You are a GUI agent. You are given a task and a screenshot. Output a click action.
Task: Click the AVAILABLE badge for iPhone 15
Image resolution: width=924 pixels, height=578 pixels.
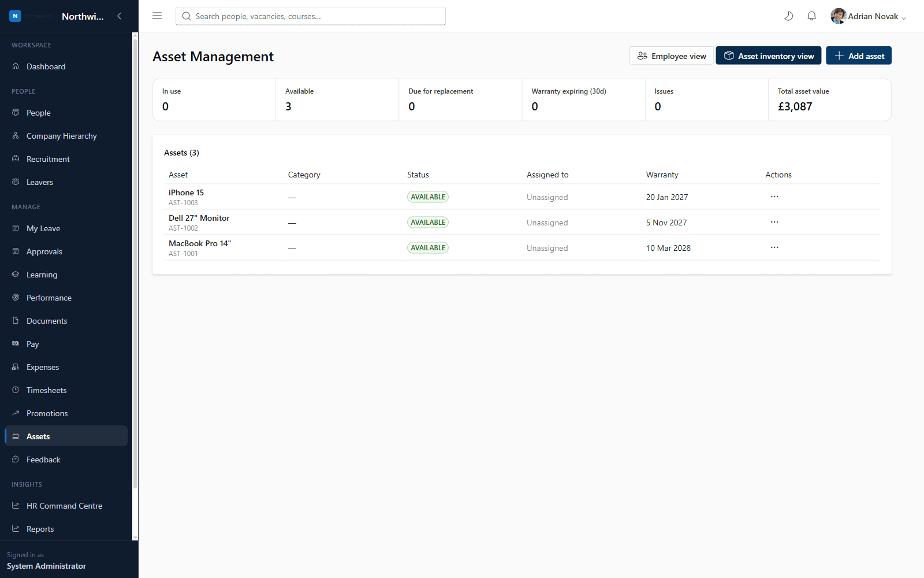[x=428, y=197]
